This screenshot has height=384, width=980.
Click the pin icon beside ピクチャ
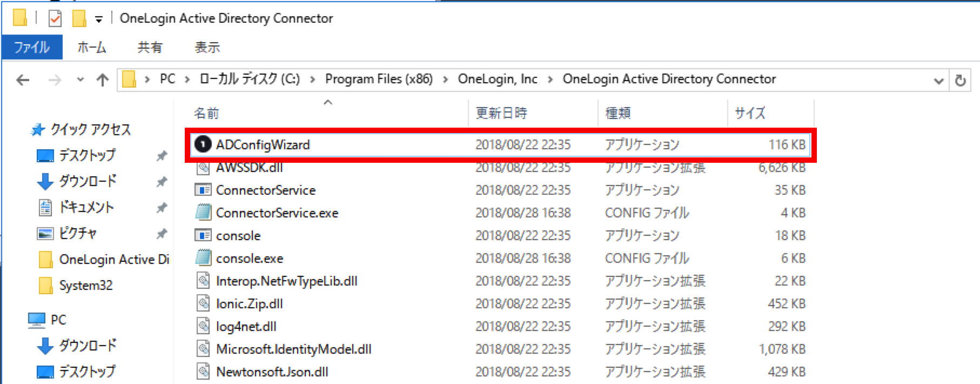(161, 234)
